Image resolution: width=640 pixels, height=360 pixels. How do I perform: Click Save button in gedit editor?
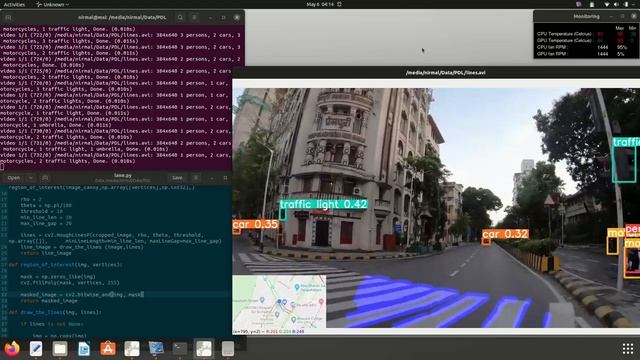(177, 178)
